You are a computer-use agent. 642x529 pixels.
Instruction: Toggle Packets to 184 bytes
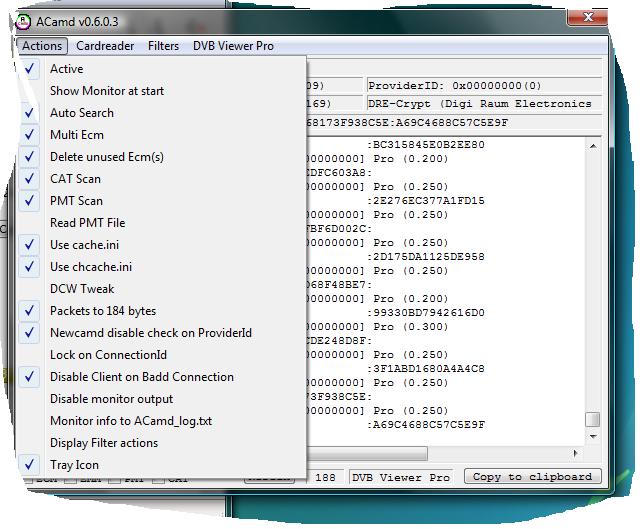click(103, 311)
